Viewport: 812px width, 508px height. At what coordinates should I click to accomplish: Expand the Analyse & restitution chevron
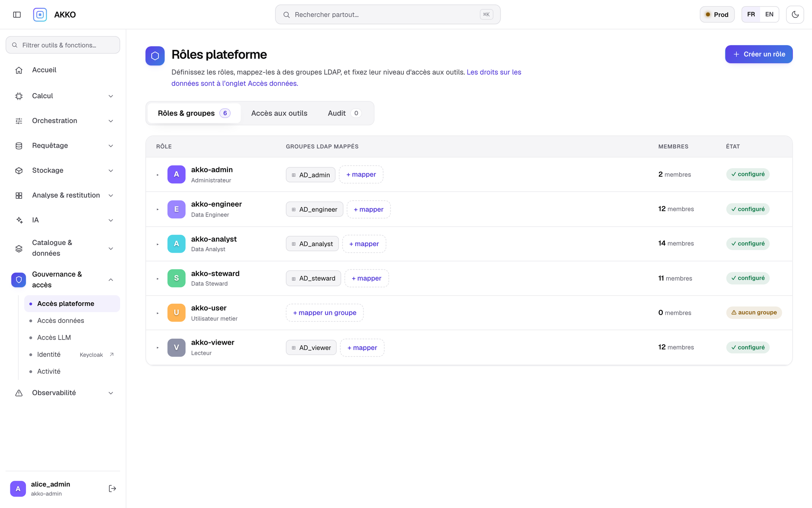[111, 195]
